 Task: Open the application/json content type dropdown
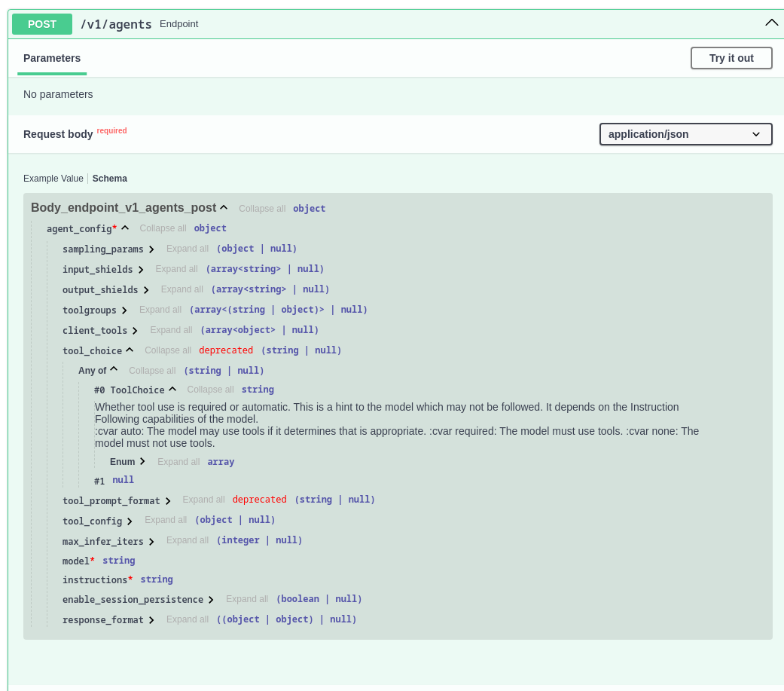685,134
